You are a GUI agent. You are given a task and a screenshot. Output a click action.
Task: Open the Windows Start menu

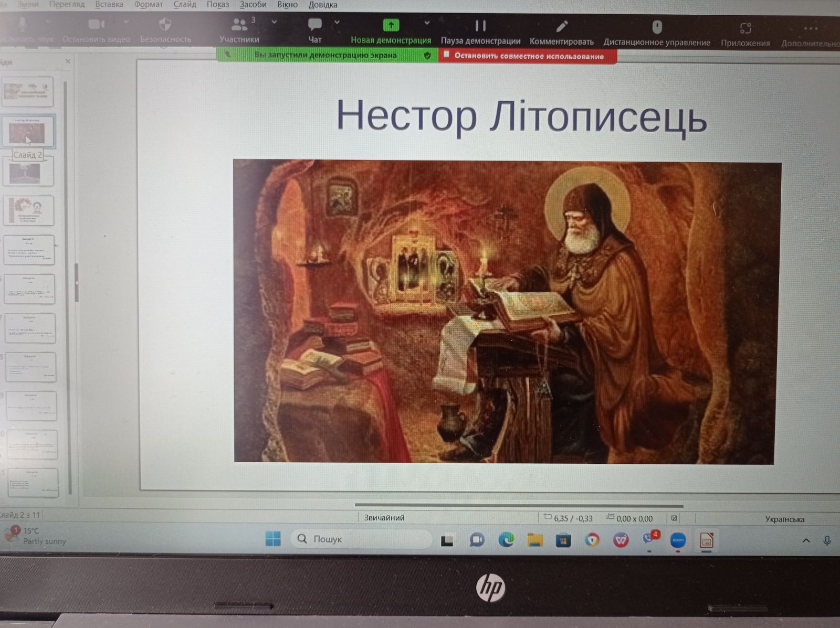(x=273, y=538)
